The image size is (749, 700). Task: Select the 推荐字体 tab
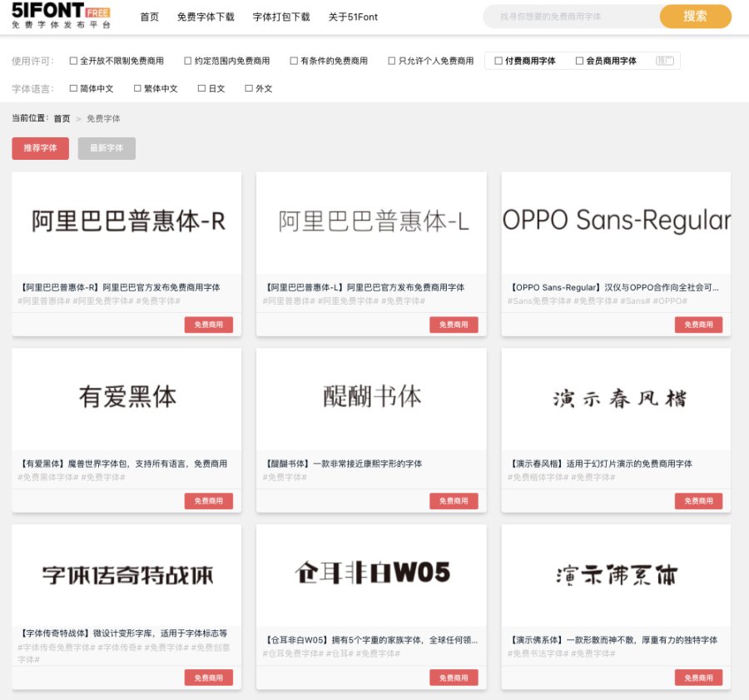click(x=40, y=148)
